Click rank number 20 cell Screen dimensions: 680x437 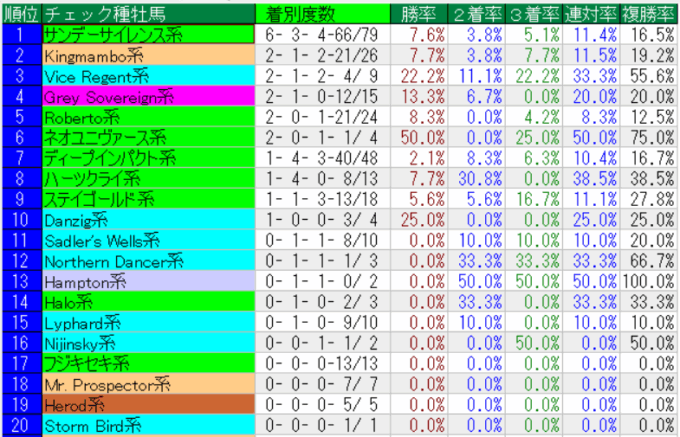pyautogui.click(x=22, y=425)
